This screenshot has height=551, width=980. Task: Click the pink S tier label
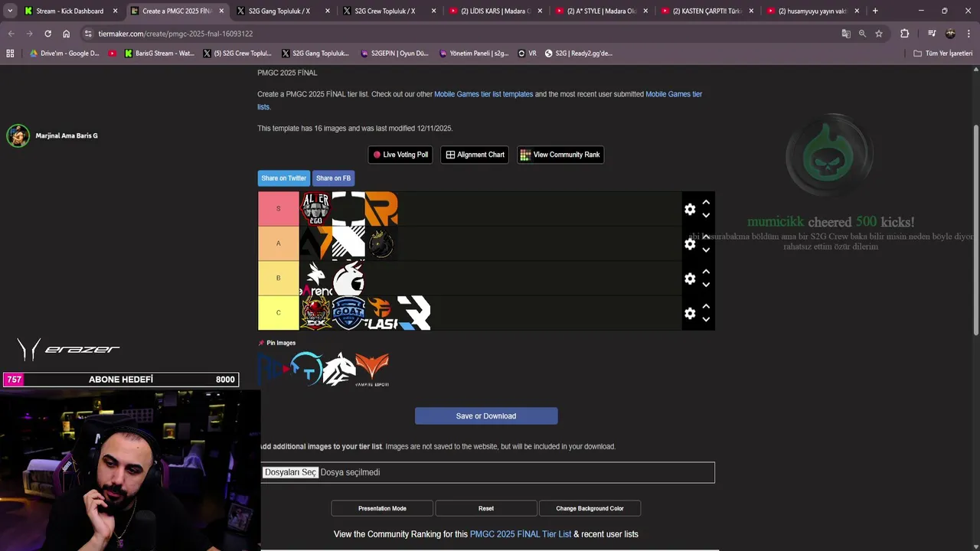278,208
